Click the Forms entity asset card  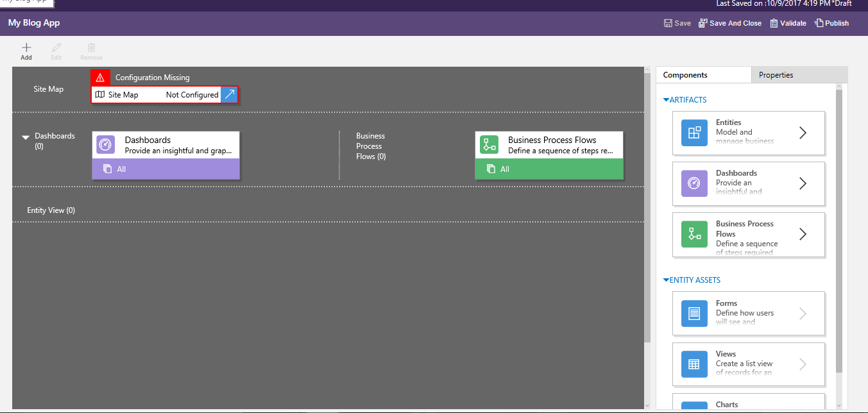[x=749, y=313]
